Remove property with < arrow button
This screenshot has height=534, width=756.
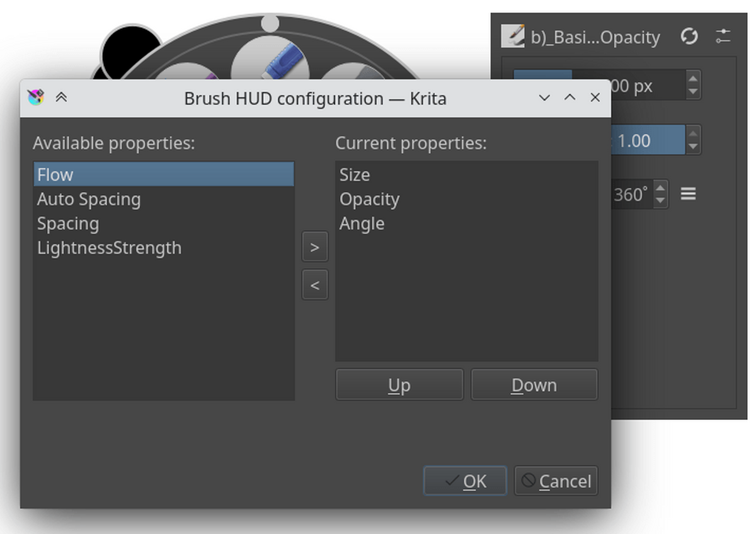(x=315, y=285)
